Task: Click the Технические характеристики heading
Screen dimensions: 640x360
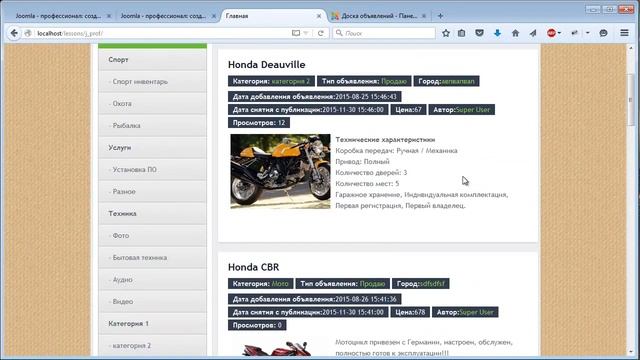Action: 385,140
